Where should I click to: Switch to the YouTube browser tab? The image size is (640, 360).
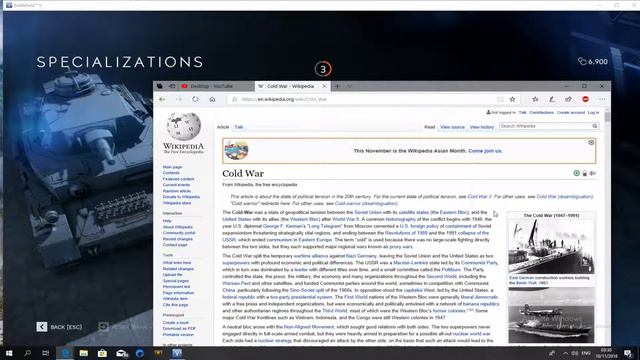click(x=216, y=86)
